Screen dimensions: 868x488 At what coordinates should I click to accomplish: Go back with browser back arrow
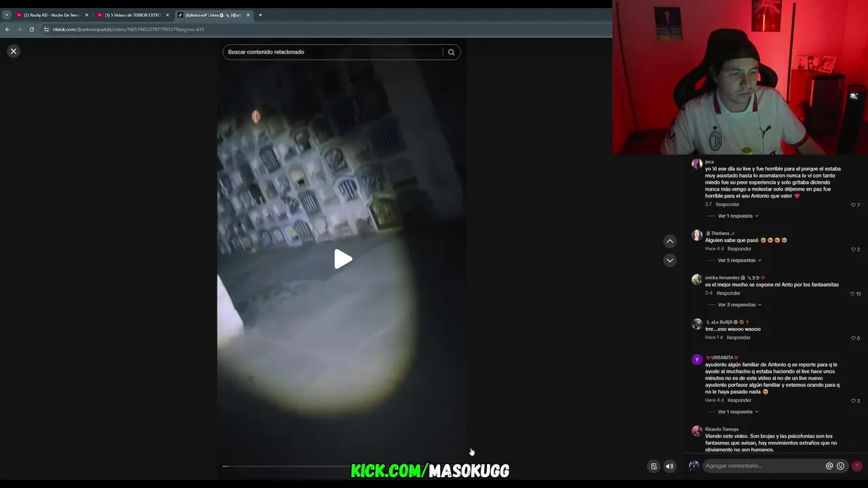(7, 29)
